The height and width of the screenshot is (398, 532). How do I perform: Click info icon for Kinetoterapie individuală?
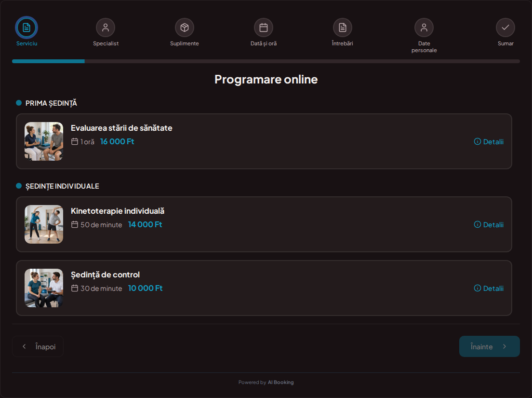478,224
